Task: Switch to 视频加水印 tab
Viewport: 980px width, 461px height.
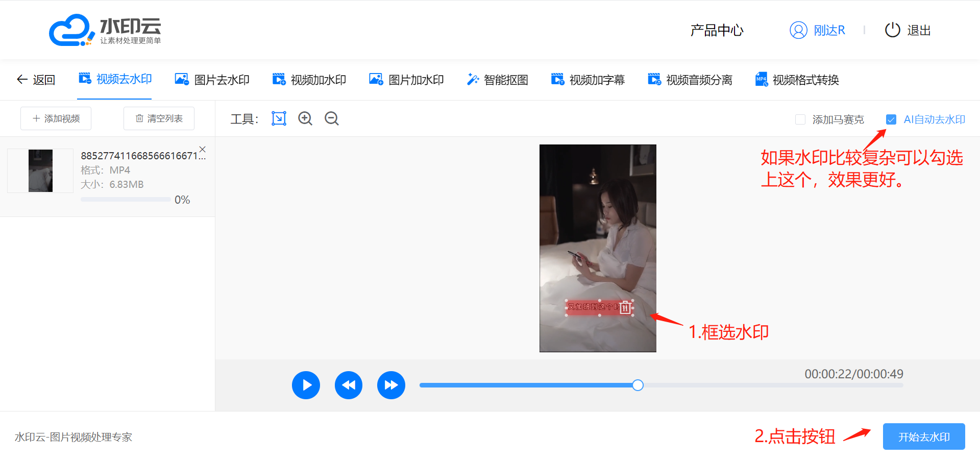Action: pyautogui.click(x=309, y=80)
